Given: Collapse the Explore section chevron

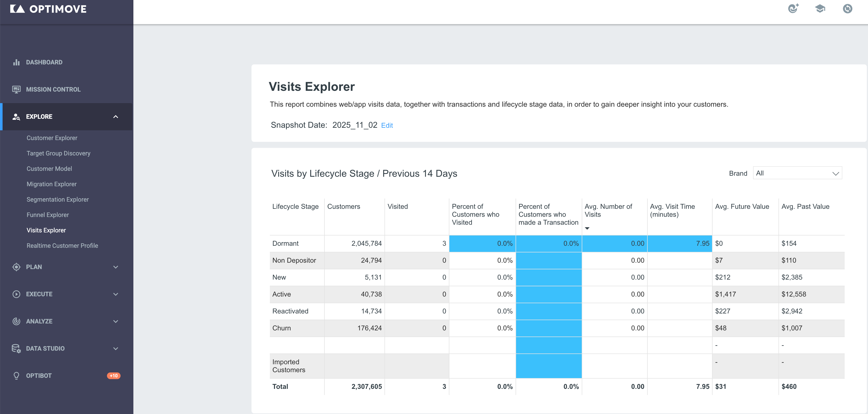Looking at the screenshot, I should click(116, 116).
